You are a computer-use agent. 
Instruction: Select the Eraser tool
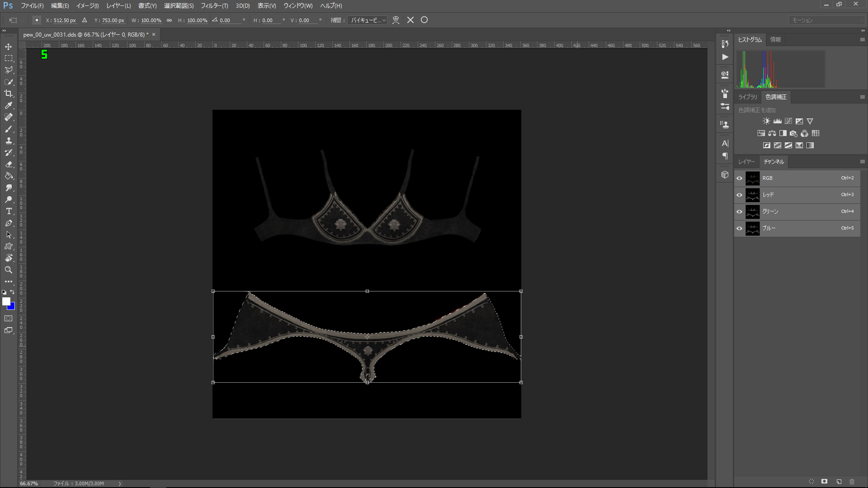pos(9,164)
